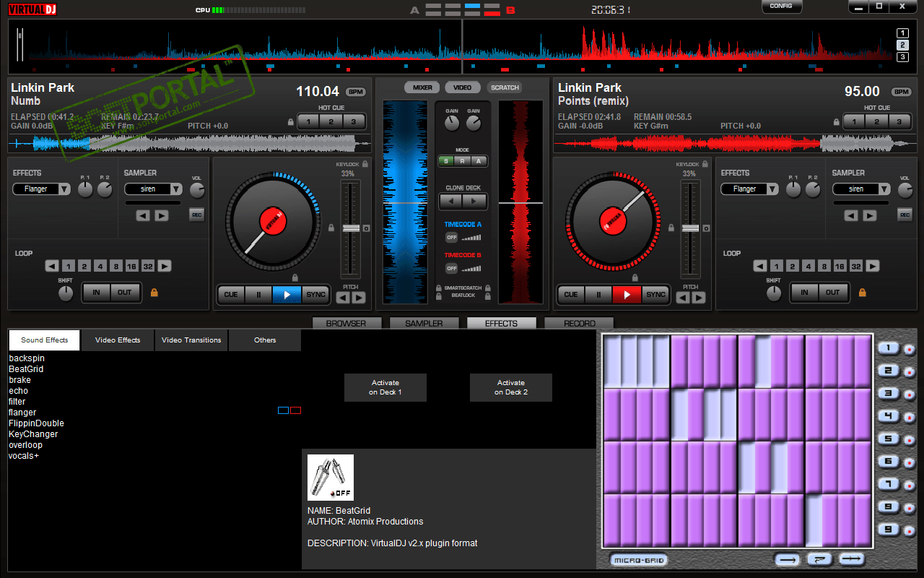Click the right sampler next arrow

(x=870, y=215)
